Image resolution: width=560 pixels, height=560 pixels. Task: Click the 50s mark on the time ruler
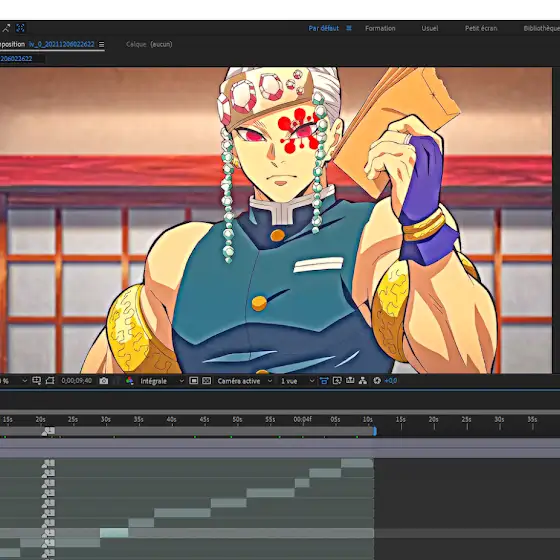tap(237, 419)
